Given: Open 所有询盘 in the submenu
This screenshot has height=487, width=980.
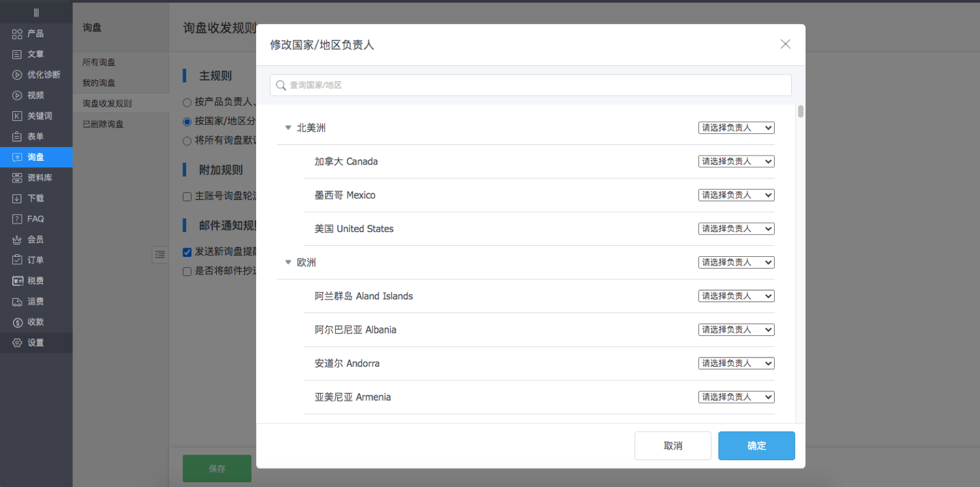Looking at the screenshot, I should [x=99, y=62].
